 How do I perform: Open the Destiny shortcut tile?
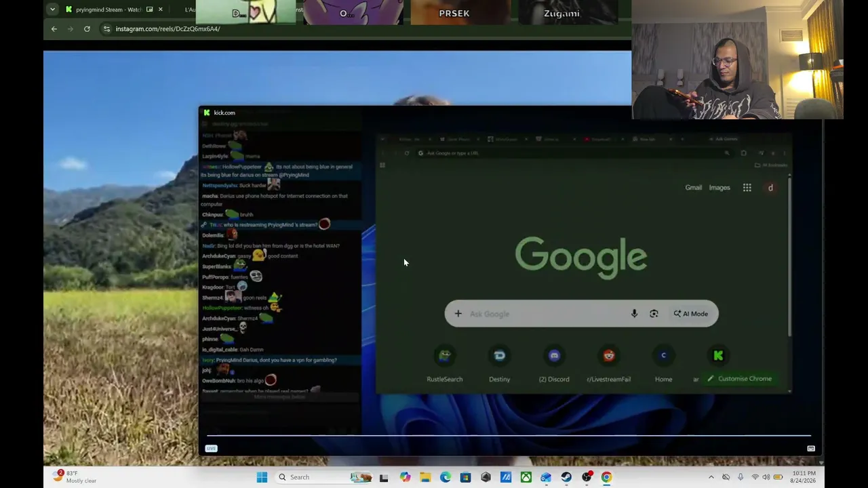tap(500, 365)
